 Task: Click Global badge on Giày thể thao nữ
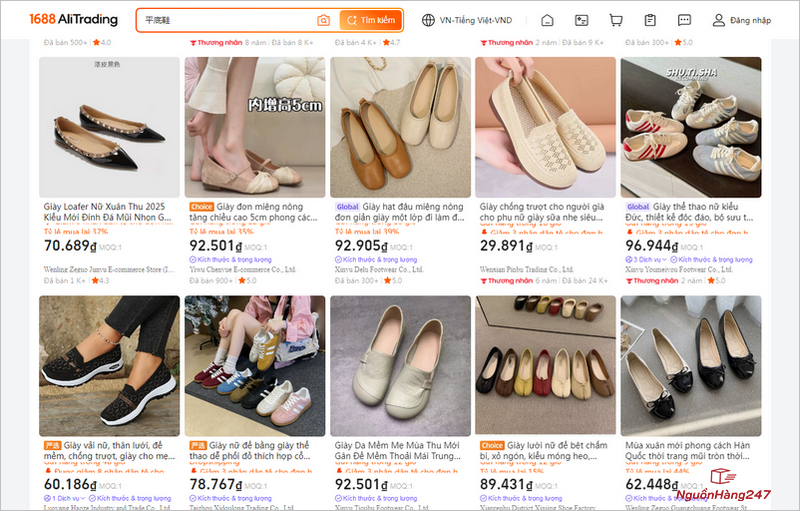638,207
